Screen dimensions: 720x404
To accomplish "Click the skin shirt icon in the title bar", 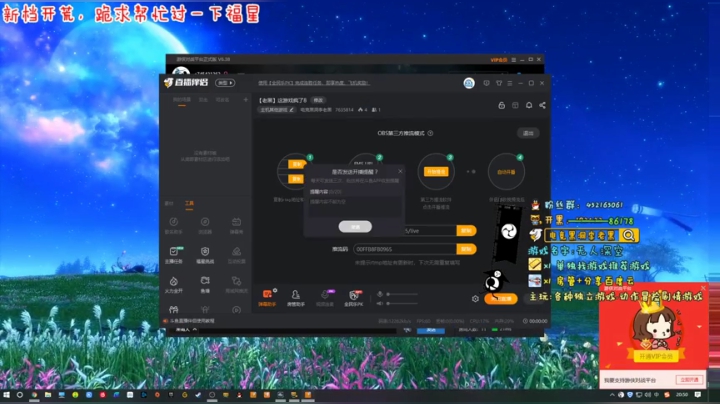I will [x=499, y=83].
